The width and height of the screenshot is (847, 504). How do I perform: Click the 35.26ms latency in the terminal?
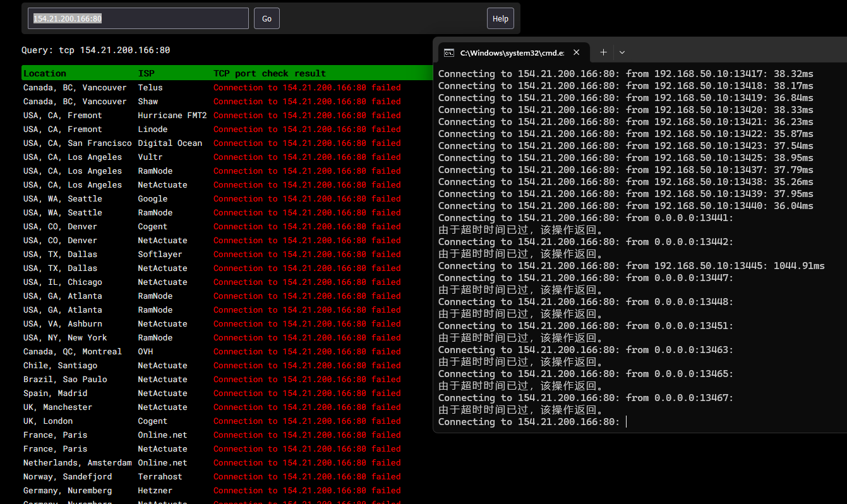click(x=793, y=182)
